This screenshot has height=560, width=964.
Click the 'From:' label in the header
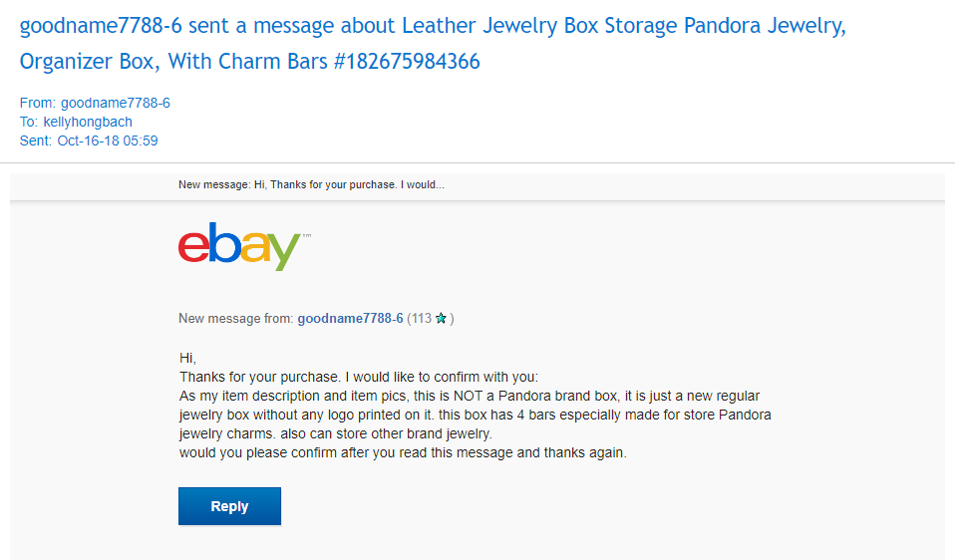(x=38, y=103)
